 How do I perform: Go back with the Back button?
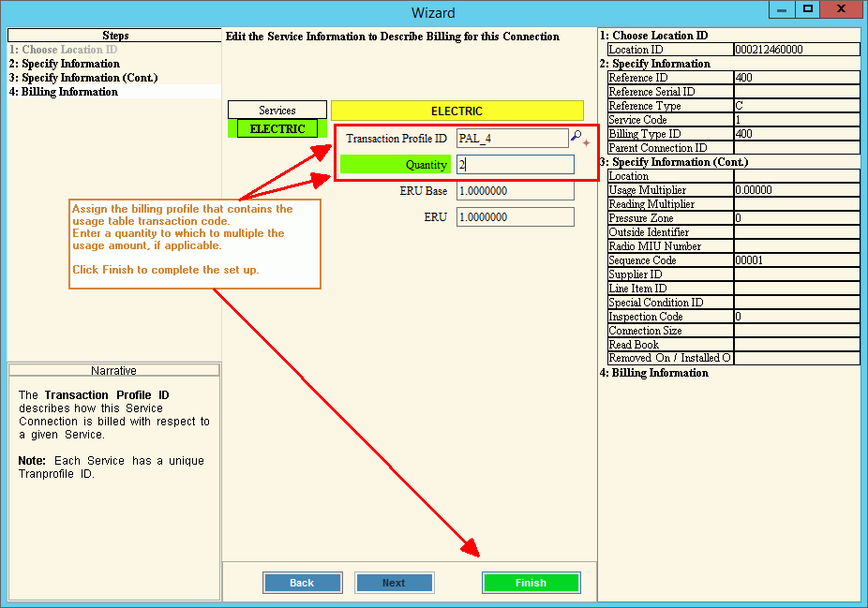click(302, 583)
